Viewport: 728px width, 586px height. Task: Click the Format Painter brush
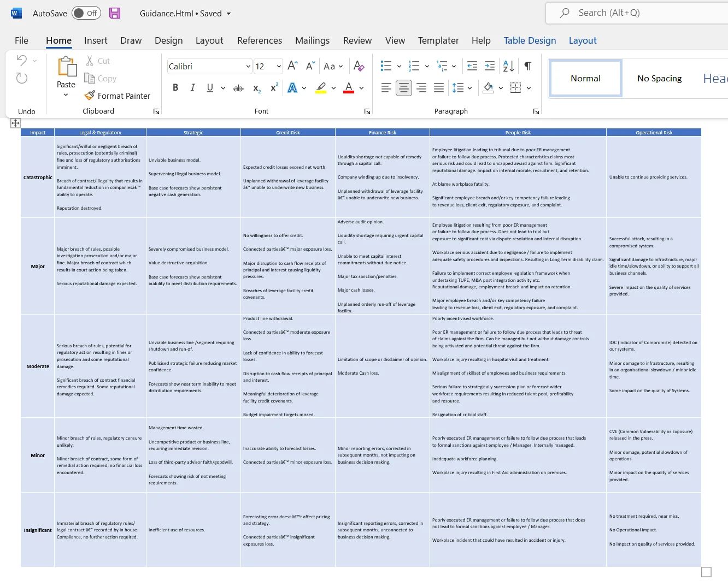click(x=90, y=96)
